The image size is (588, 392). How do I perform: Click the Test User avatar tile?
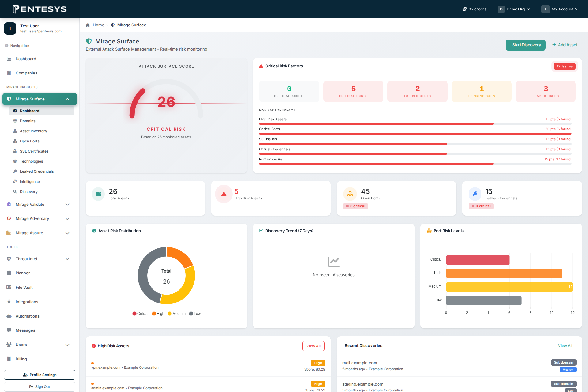(10, 28)
